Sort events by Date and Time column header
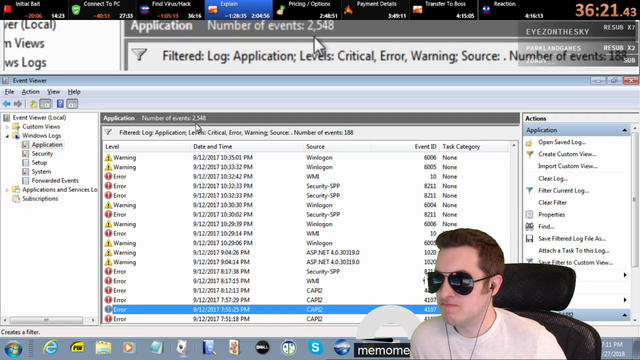 click(x=247, y=147)
